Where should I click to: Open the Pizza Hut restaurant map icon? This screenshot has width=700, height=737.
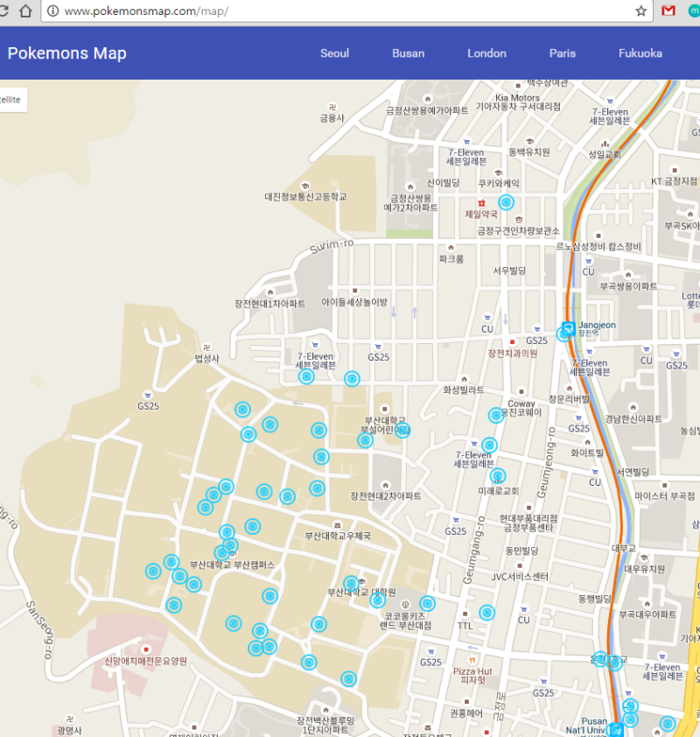pos(472,660)
